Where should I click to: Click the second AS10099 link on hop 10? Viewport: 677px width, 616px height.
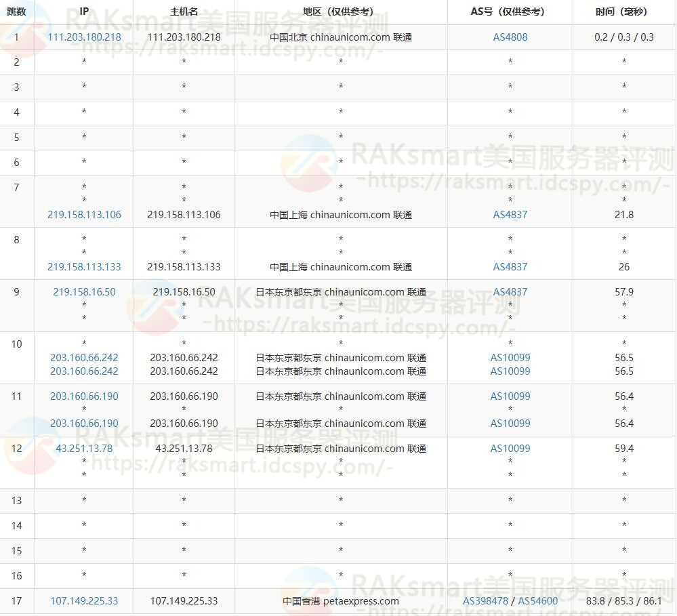point(510,371)
